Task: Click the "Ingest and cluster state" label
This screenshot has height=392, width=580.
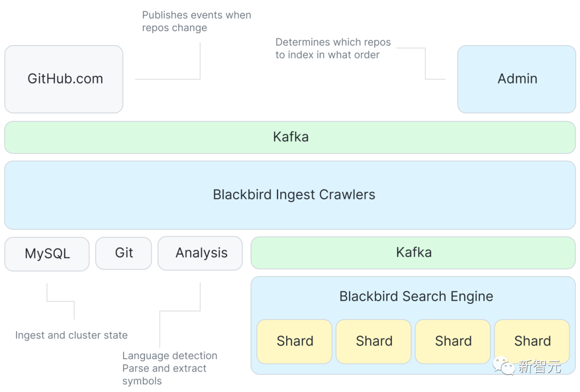Action: [71, 336]
